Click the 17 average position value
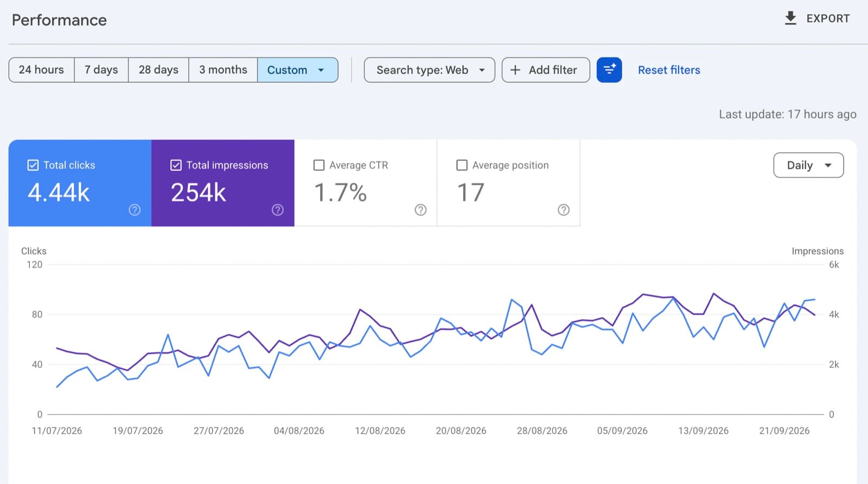868x484 pixels. click(x=470, y=192)
